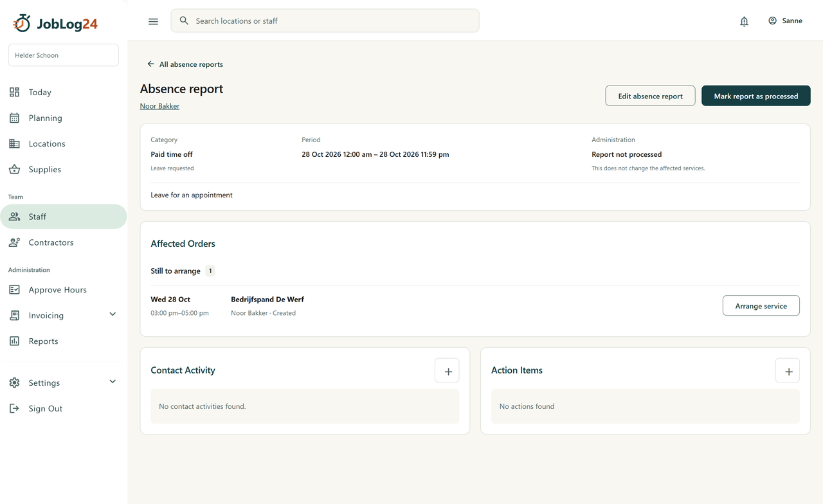823x504 pixels.
Task: Click the Still to arrange count badge
Action: 210,271
